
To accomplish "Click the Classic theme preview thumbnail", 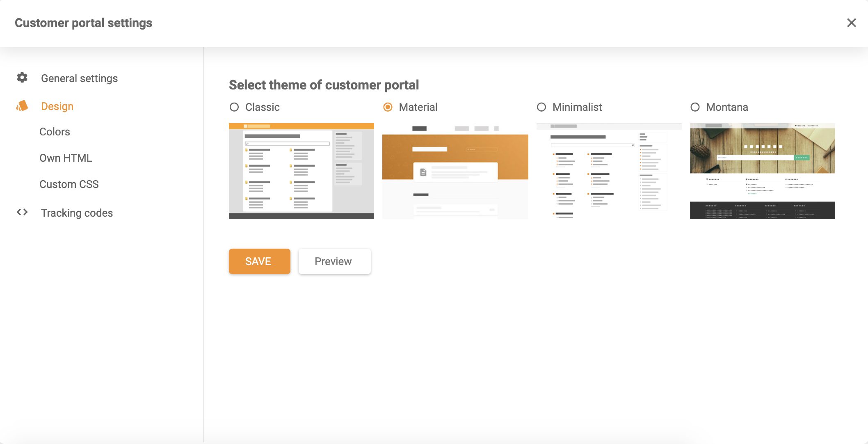I will pyautogui.click(x=301, y=170).
